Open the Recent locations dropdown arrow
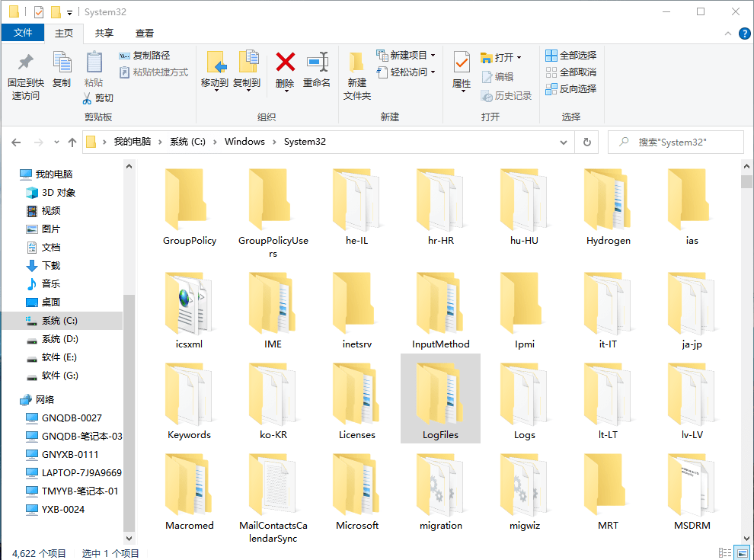 57,142
